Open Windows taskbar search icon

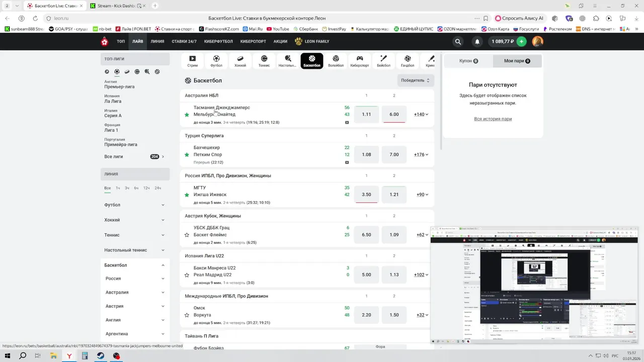(x=23, y=356)
